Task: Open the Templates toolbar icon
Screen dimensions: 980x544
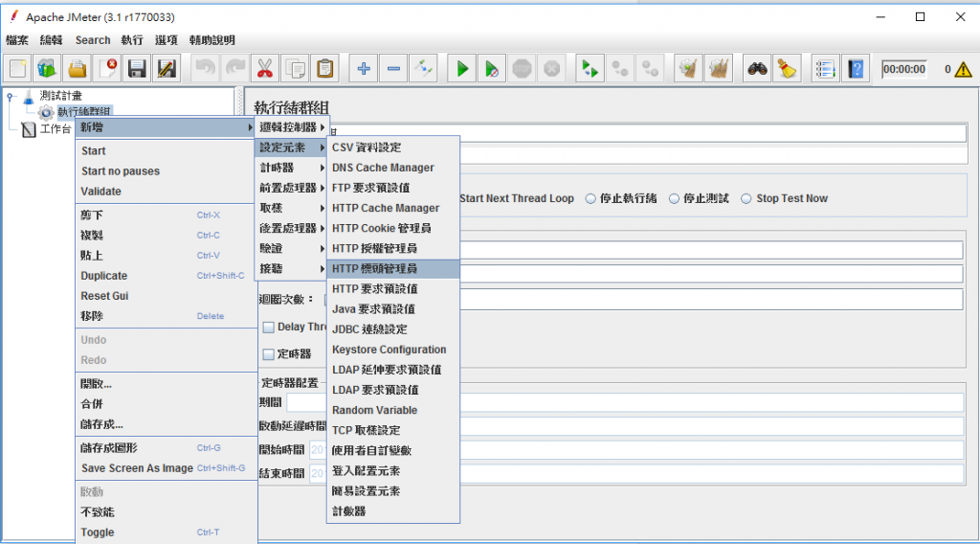Action: pos(47,69)
